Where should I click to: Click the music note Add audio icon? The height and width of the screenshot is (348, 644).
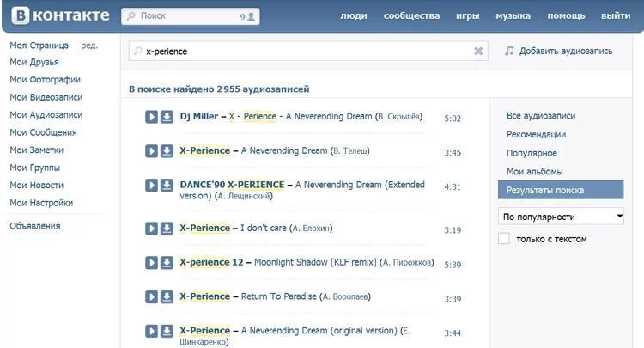tap(509, 51)
